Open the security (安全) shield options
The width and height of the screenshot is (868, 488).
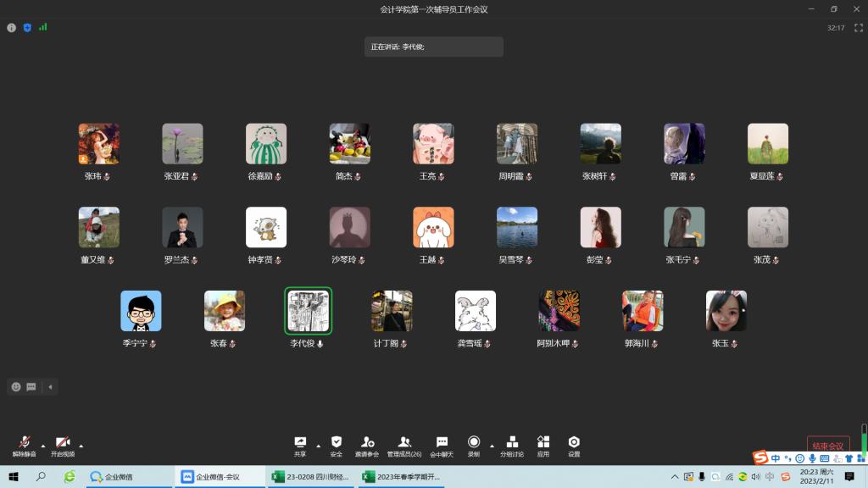337,442
